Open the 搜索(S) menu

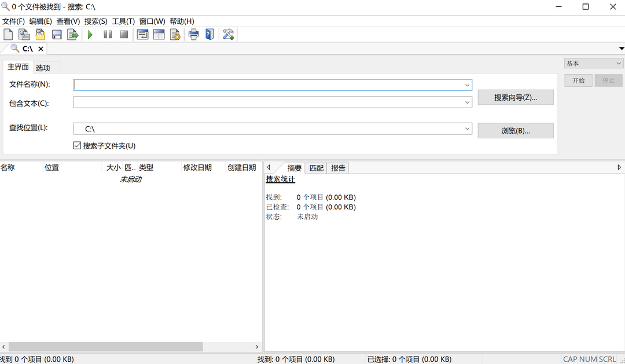(x=95, y=21)
